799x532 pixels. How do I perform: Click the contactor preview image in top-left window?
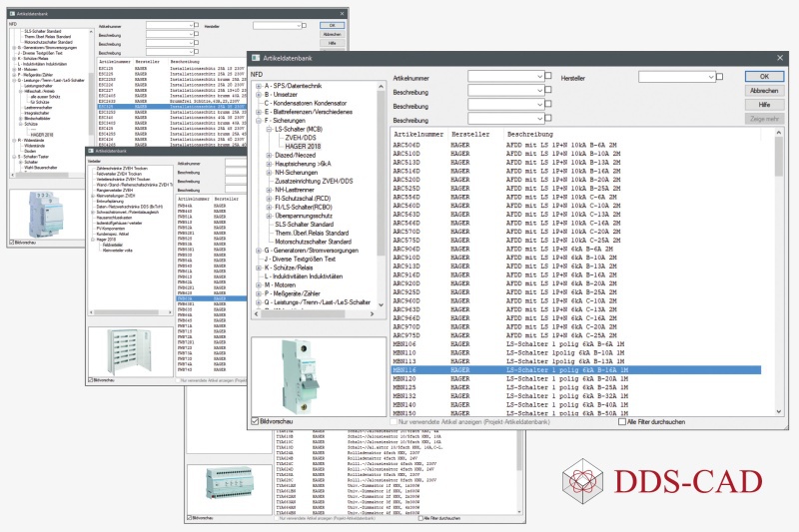(46, 215)
